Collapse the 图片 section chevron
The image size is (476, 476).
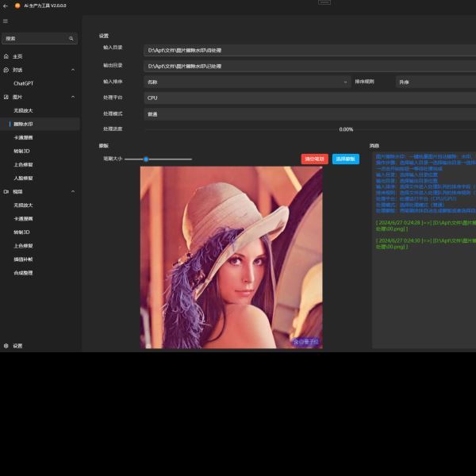73,97
